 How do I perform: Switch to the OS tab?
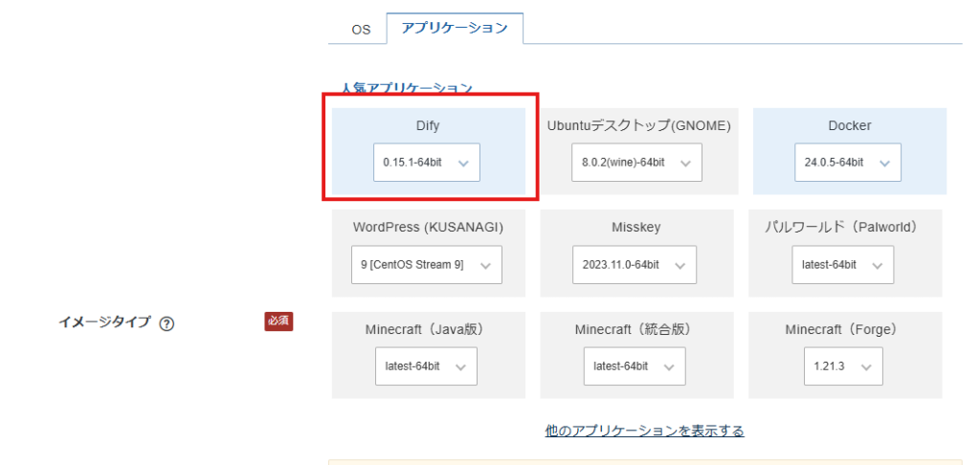pos(360,30)
